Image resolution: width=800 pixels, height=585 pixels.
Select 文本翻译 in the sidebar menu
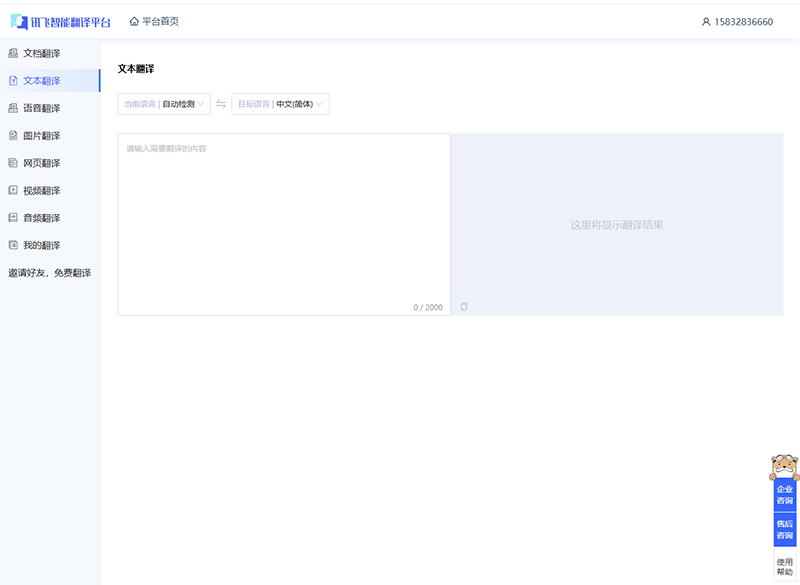point(41,81)
